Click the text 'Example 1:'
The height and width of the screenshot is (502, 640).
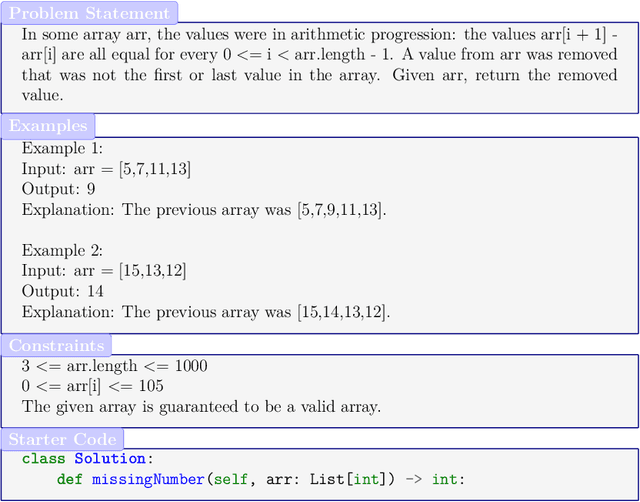[62, 148]
